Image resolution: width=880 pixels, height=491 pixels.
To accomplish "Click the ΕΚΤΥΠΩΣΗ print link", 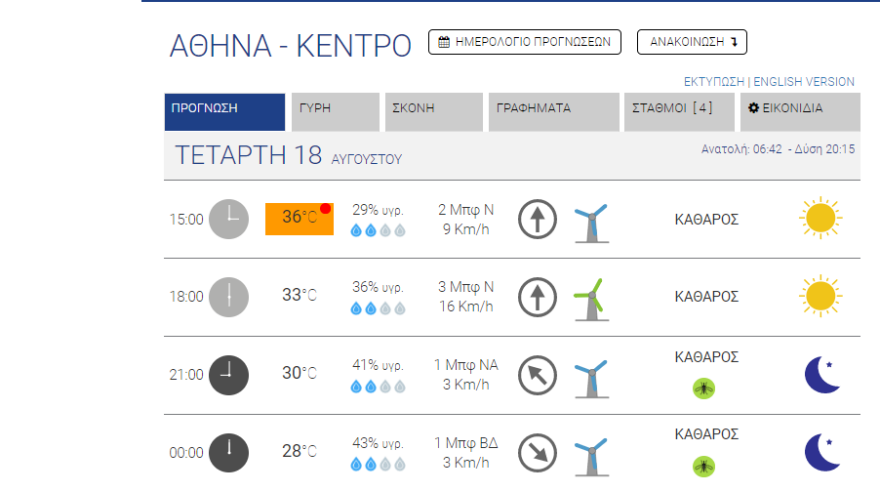I will point(715,82).
